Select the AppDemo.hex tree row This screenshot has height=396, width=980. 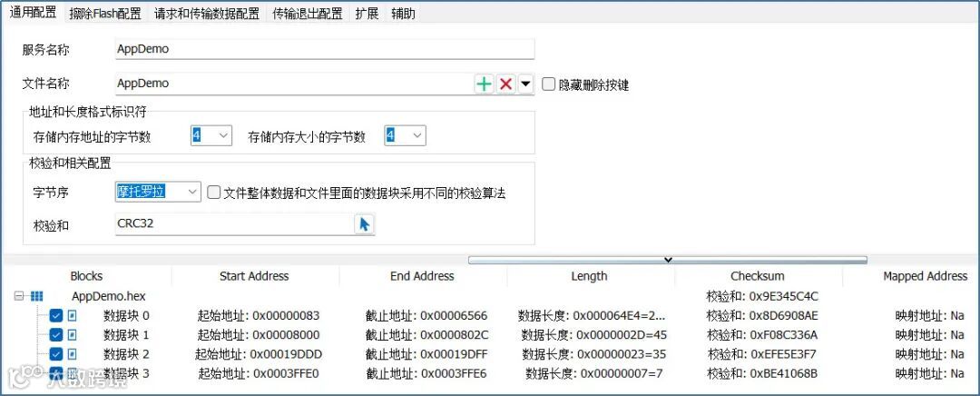[x=109, y=296]
